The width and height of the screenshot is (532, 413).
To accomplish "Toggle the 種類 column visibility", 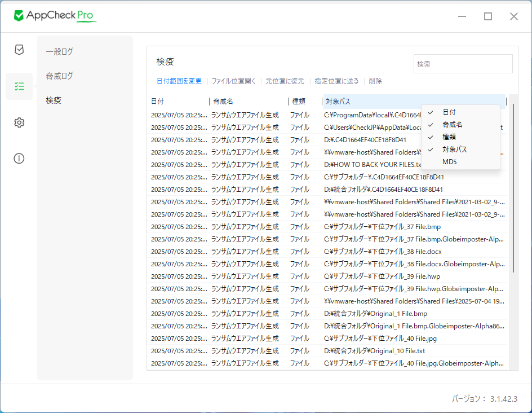I will pos(449,137).
